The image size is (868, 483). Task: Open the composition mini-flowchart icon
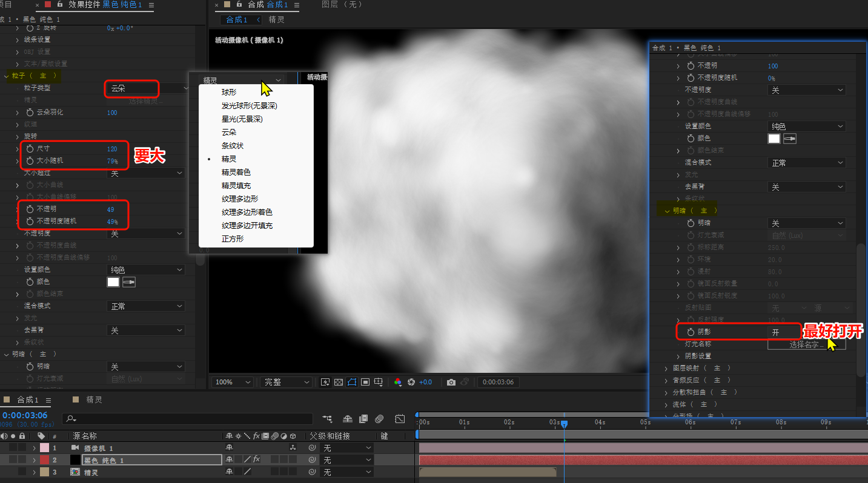point(328,418)
